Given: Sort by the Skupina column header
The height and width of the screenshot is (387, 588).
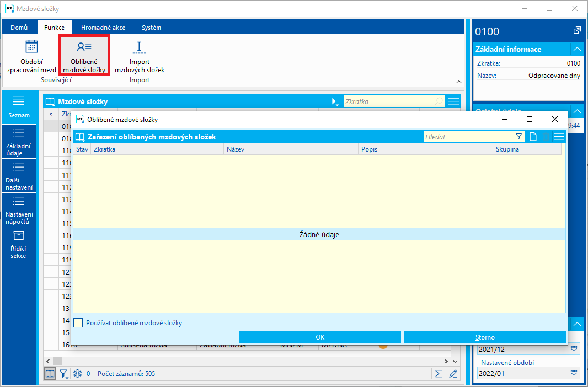Looking at the screenshot, I should (527, 149).
